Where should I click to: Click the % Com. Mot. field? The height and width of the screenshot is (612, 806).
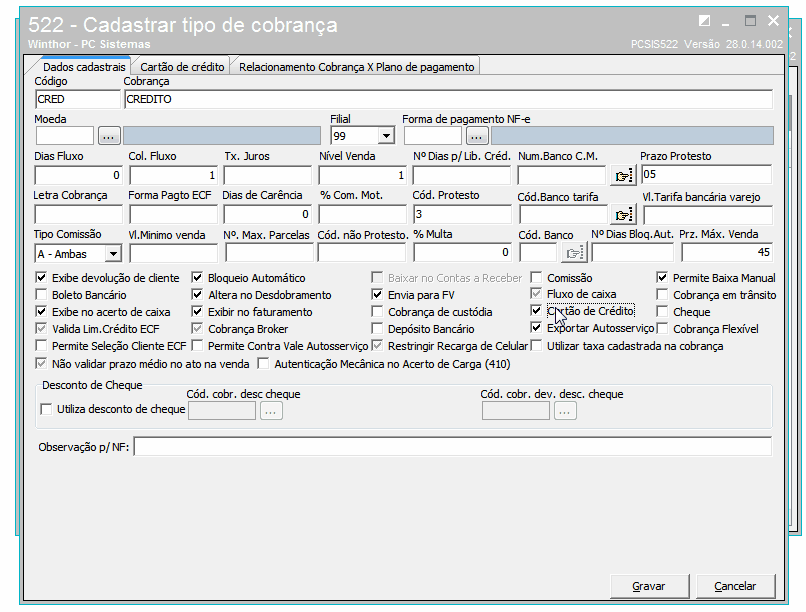pyautogui.click(x=362, y=214)
